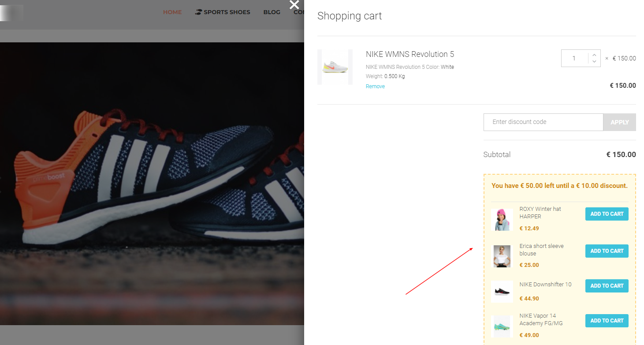Click the quantity input field
This screenshot has height=345, width=644.
coord(574,58)
